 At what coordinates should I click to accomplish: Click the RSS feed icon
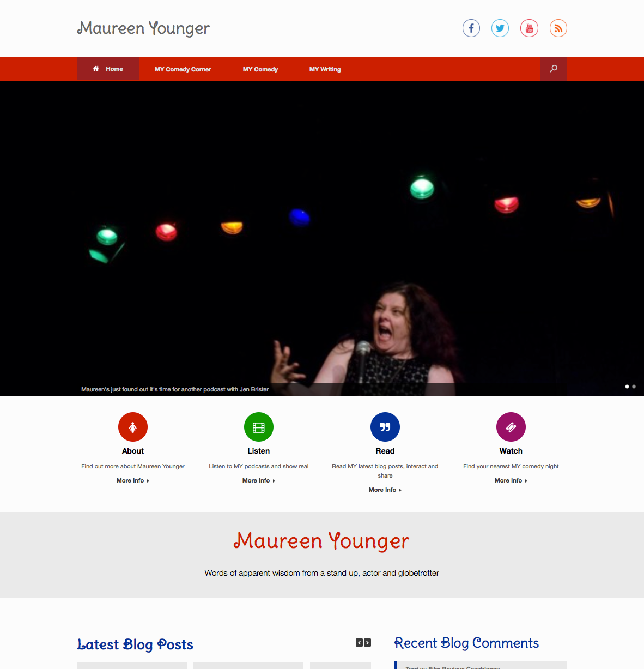pyautogui.click(x=558, y=28)
